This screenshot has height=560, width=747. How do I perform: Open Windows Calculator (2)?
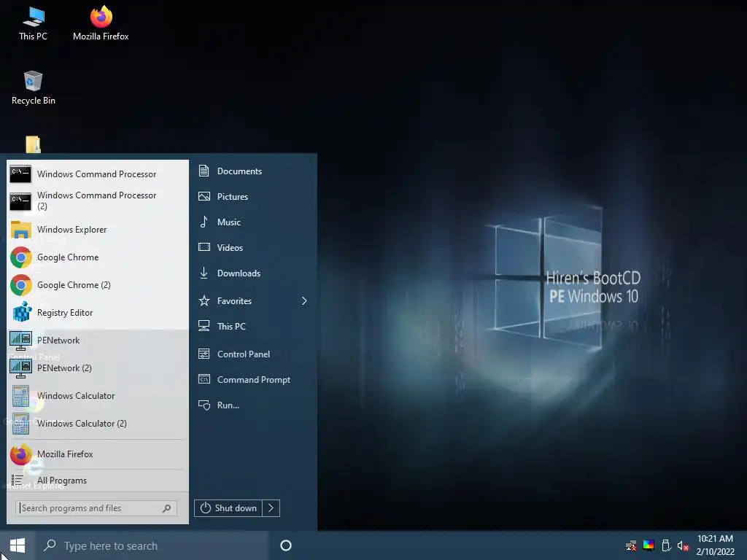(97, 423)
